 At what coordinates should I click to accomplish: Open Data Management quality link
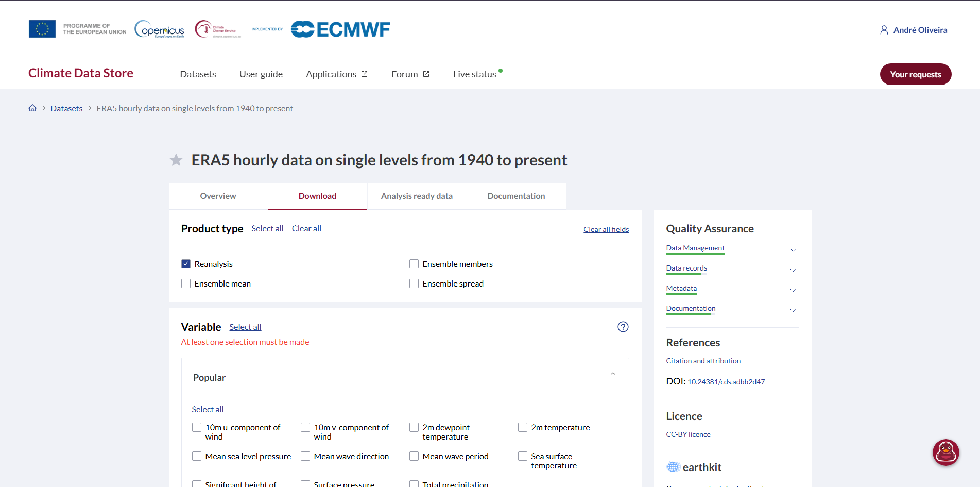[x=695, y=248]
